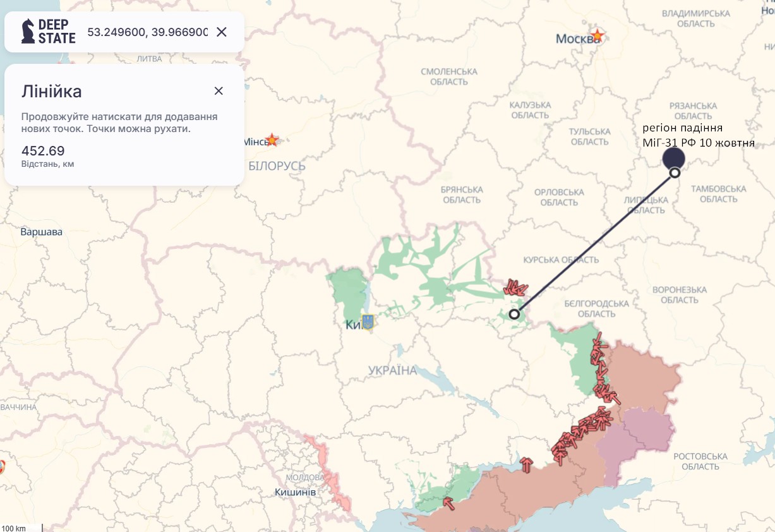
Task: Click the ruler line between the two points
Action: (x=594, y=244)
